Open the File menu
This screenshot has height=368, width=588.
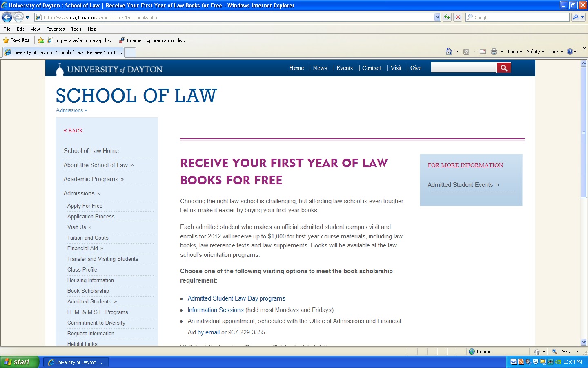click(x=7, y=29)
